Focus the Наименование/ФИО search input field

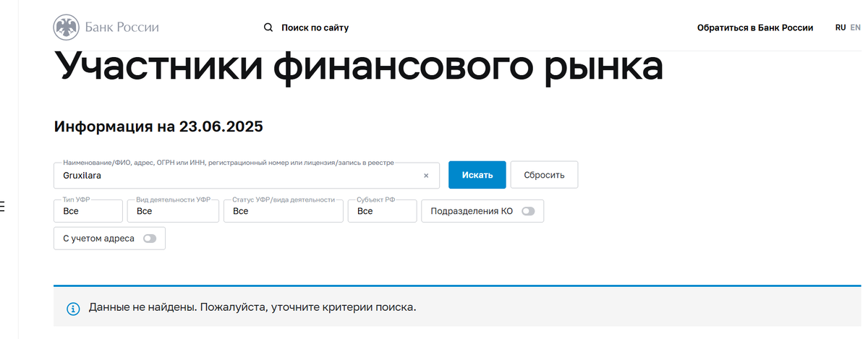point(247,176)
